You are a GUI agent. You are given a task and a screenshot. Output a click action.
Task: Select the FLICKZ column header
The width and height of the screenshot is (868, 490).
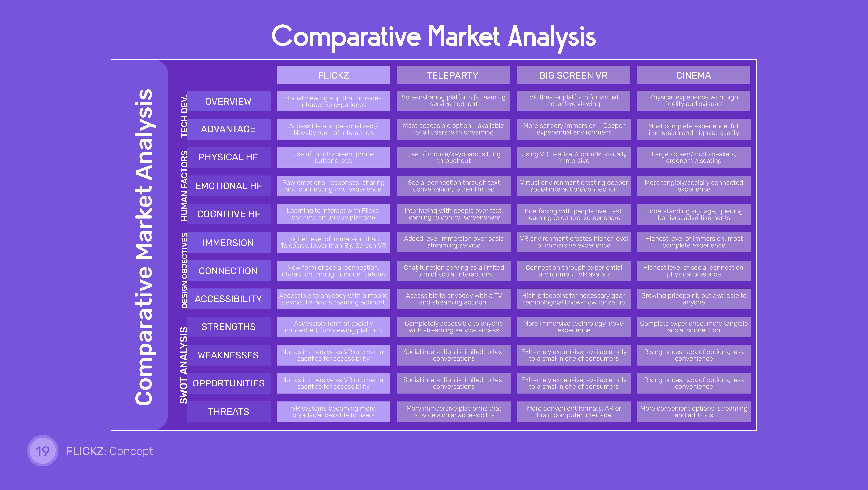333,75
